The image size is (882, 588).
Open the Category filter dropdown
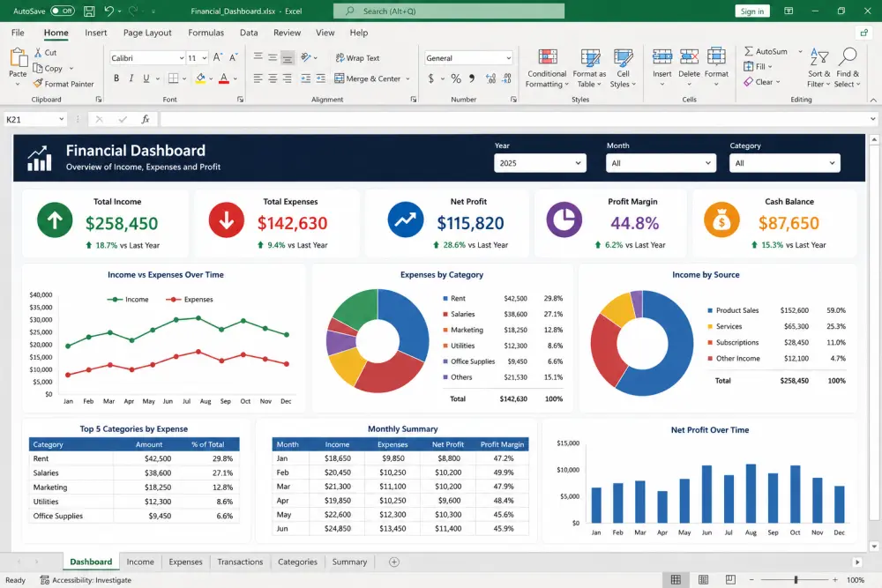[x=785, y=163]
